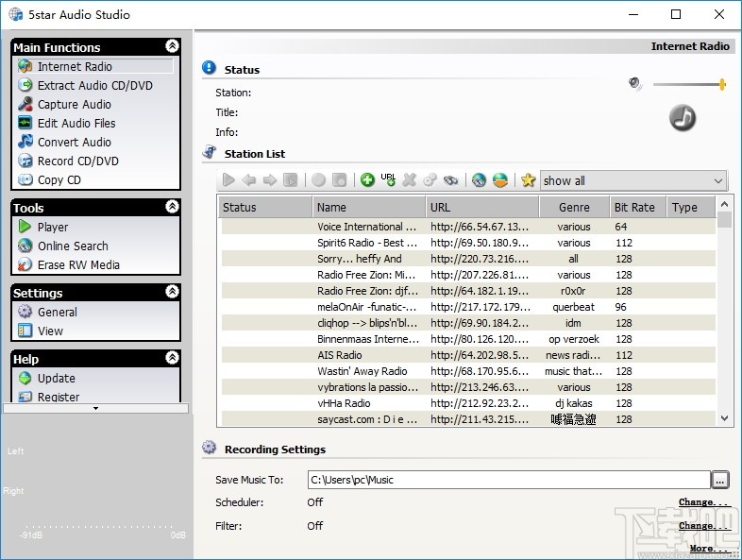This screenshot has width=742, height=560.
Task: Sort station list by Genre column
Action: click(x=574, y=207)
